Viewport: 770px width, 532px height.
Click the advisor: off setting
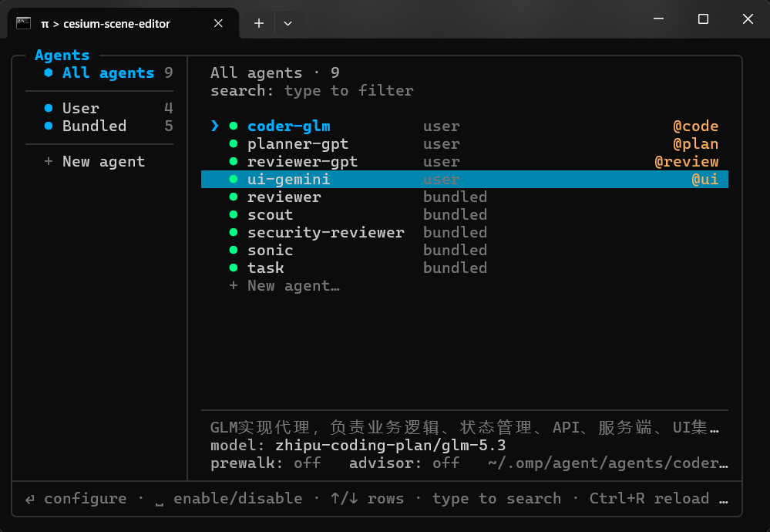click(x=404, y=463)
